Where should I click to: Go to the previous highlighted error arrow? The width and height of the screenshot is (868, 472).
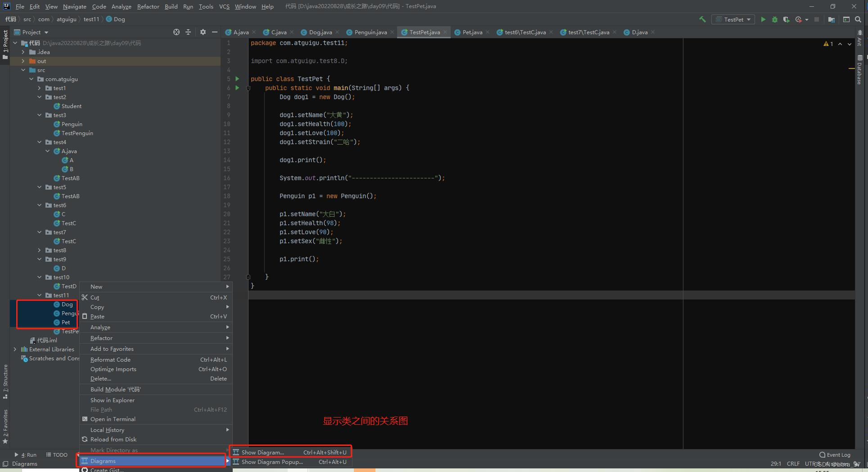[840, 44]
